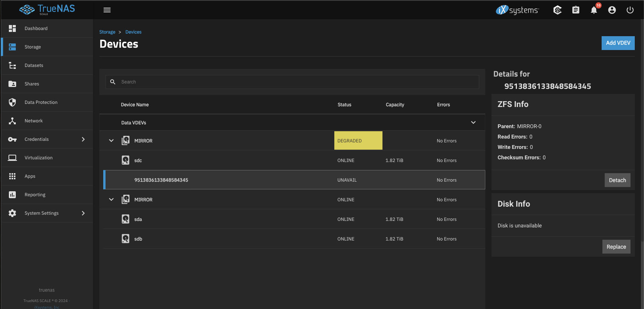Collapse the Data VDEVs section

point(473,122)
